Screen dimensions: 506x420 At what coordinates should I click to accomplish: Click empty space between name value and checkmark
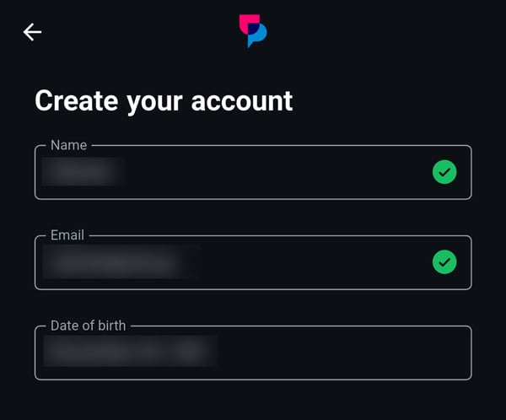click(278, 173)
